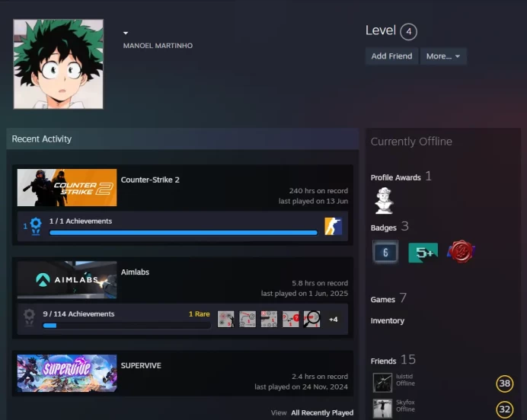Open friend lulstid's profile name
Image resolution: width=527 pixels, height=420 pixels.
[x=404, y=377]
